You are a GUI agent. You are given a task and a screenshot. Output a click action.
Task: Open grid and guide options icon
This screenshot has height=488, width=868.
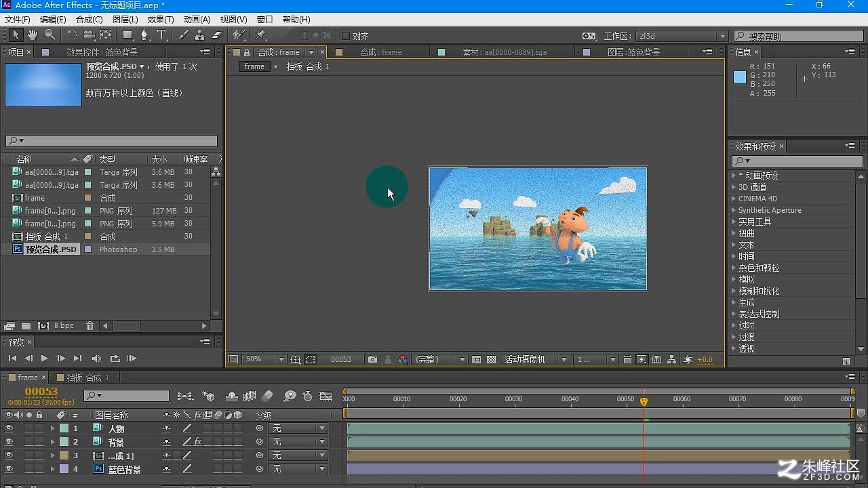point(295,360)
